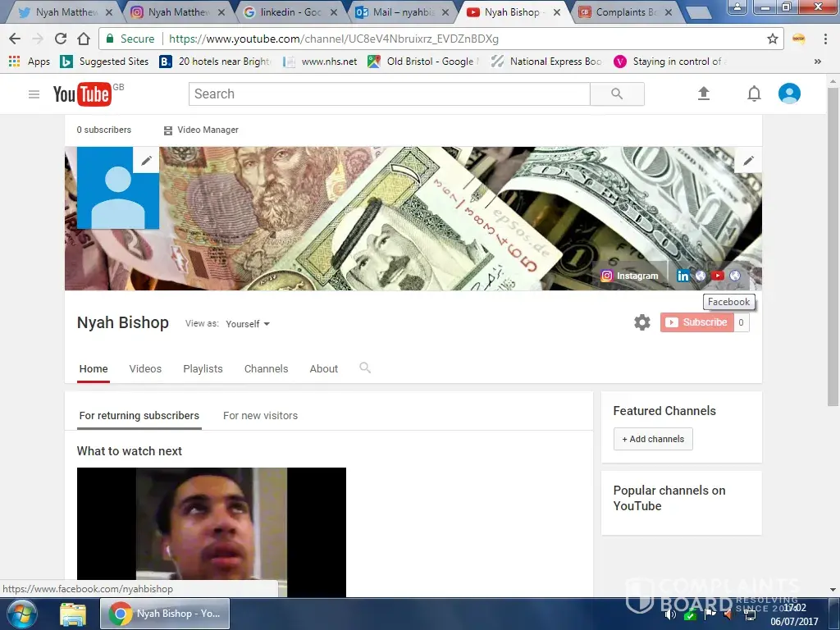Open channel settings gear icon
The height and width of the screenshot is (630, 840).
pyautogui.click(x=642, y=323)
